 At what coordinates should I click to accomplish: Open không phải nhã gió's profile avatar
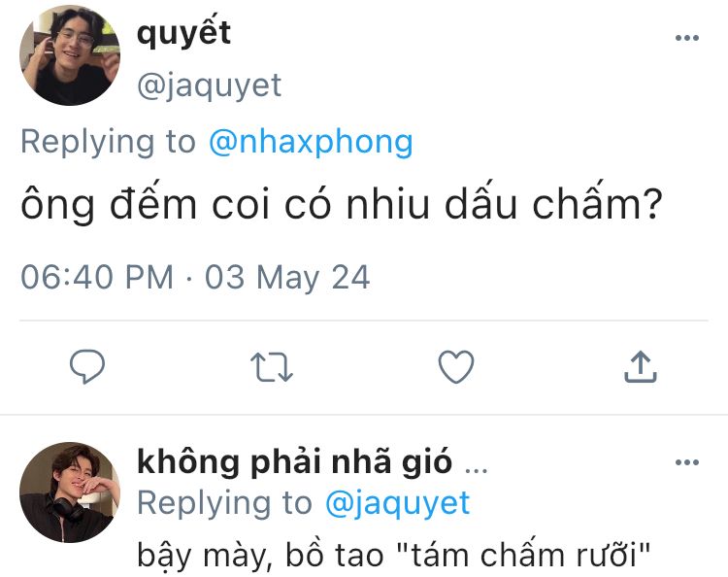point(70,492)
